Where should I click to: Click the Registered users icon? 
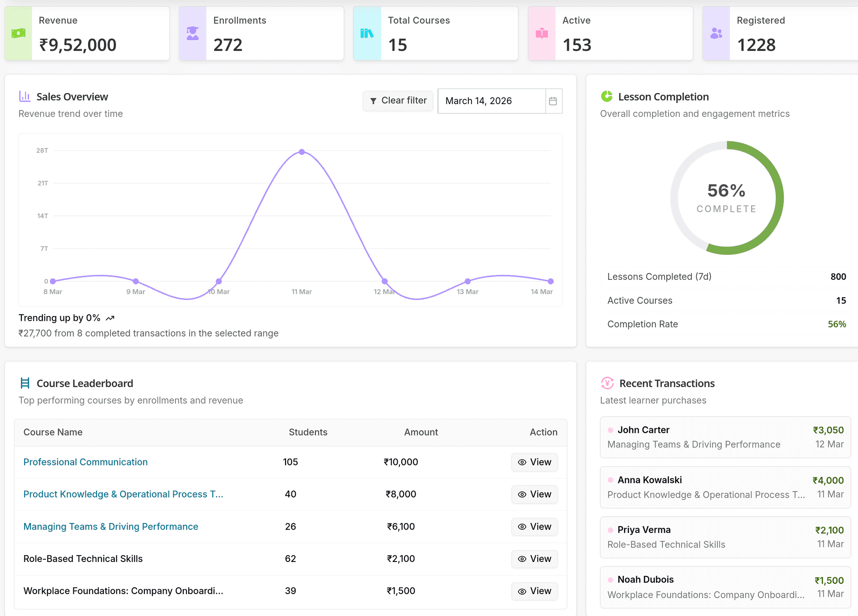coord(716,33)
